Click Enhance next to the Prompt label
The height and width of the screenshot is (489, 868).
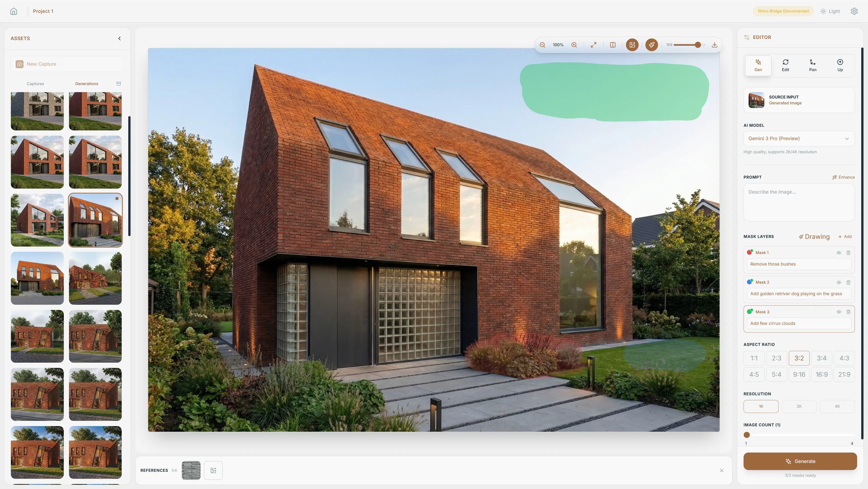pyautogui.click(x=844, y=177)
